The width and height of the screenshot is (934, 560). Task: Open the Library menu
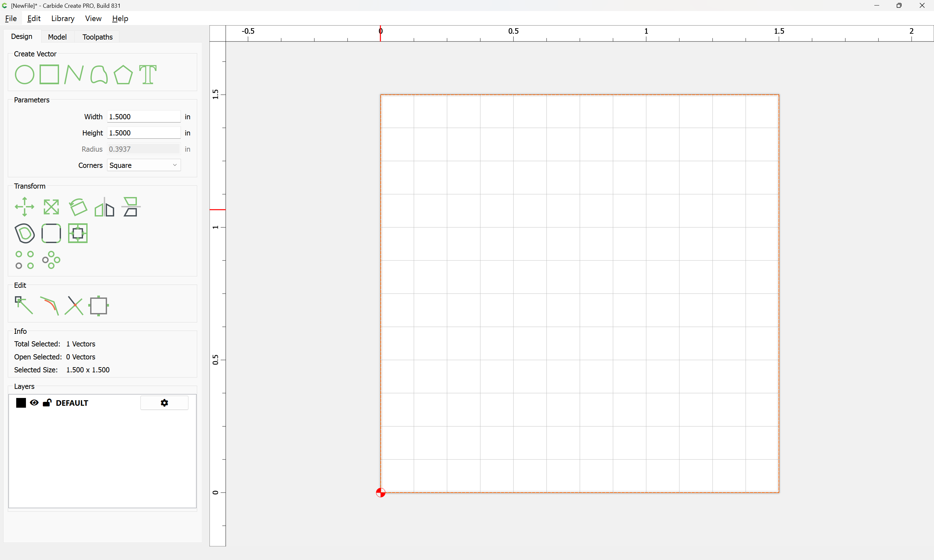click(63, 18)
